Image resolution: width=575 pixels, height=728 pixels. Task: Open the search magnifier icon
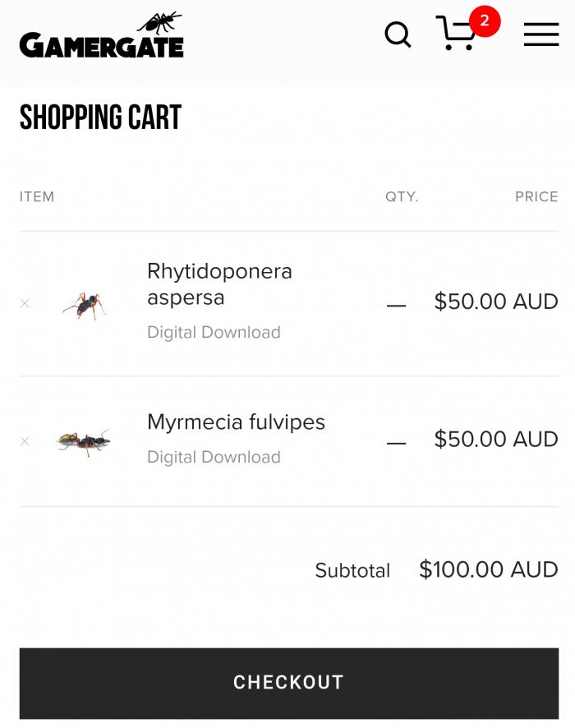(398, 35)
